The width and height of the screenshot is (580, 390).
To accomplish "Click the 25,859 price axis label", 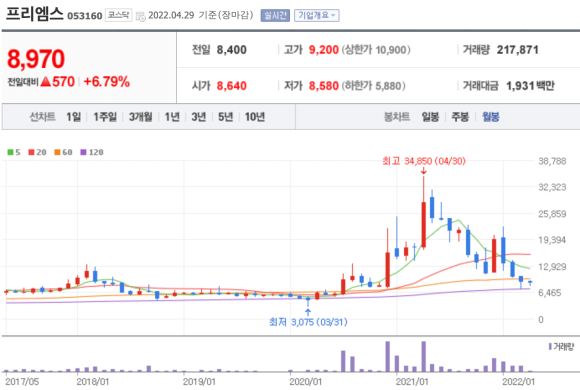I will pos(552,214).
